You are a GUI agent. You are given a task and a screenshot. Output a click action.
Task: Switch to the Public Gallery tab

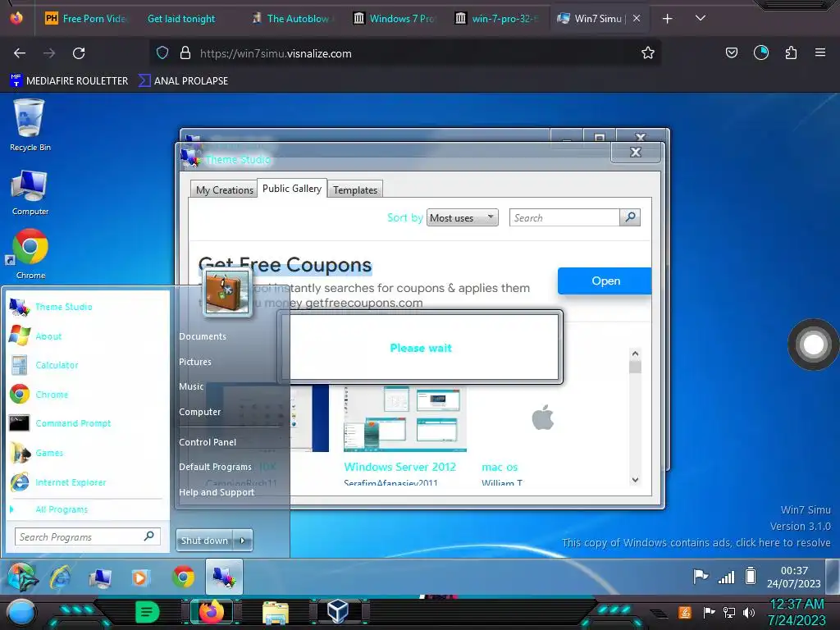pos(292,188)
